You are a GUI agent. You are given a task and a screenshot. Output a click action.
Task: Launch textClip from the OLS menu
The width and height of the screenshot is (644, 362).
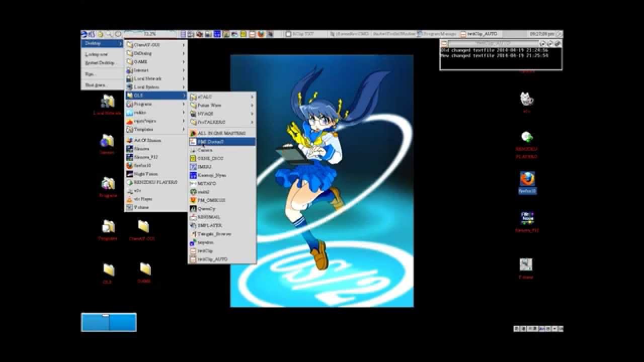[x=222, y=250]
